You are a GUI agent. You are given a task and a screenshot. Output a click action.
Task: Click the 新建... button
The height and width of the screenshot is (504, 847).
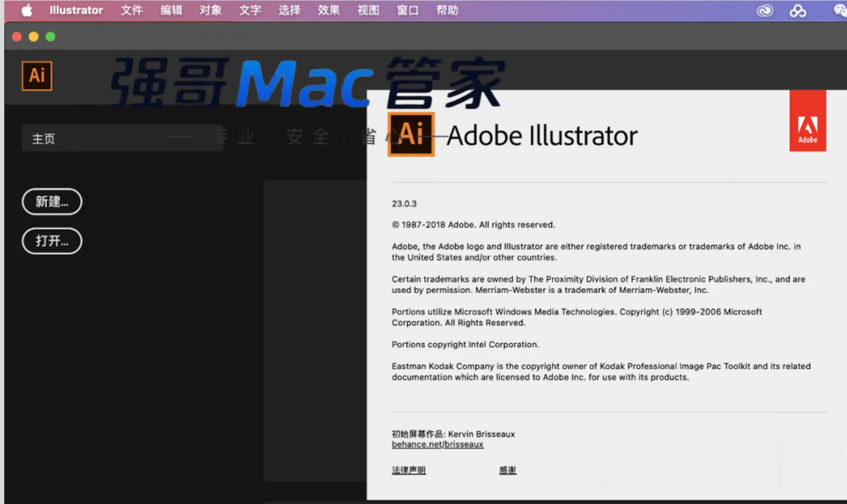[x=52, y=201]
